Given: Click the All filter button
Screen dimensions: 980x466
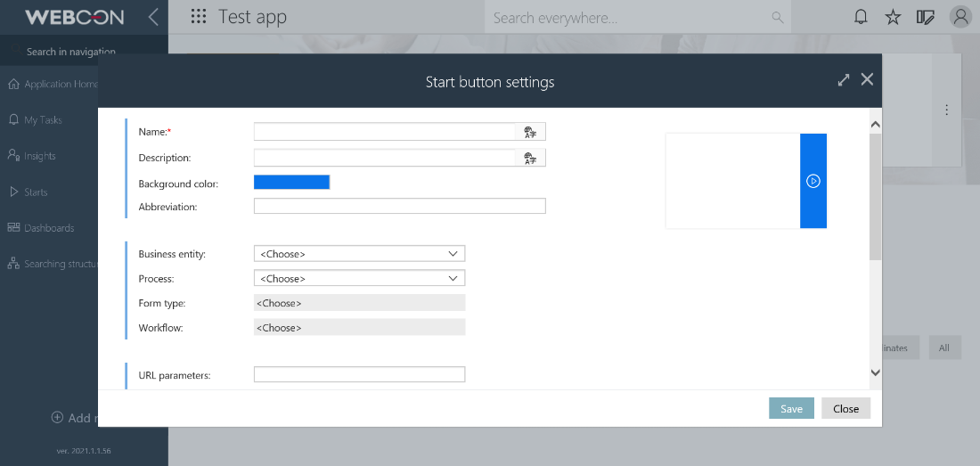Looking at the screenshot, I should pyautogui.click(x=944, y=347).
